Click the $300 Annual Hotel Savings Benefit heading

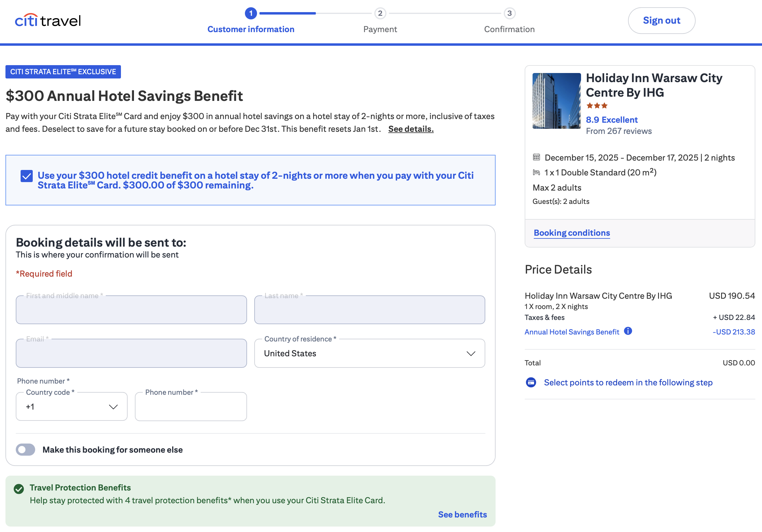pos(124,96)
